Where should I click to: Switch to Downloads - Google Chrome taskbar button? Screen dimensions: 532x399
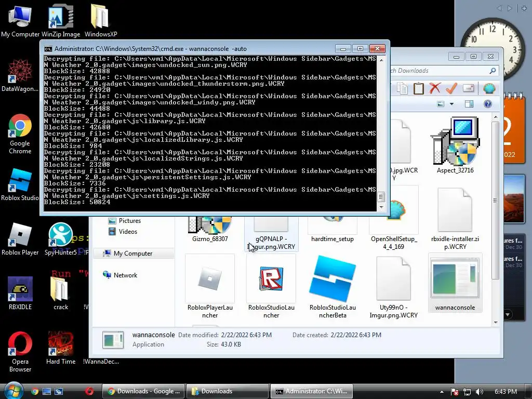[x=143, y=391]
